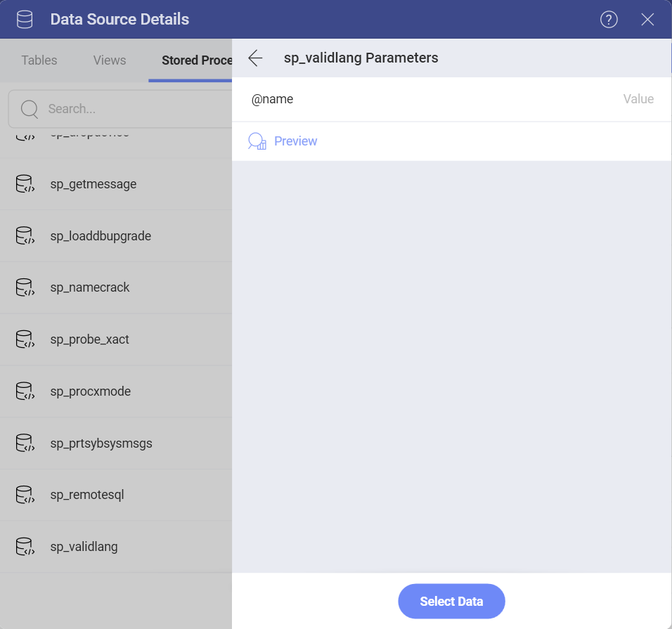672x629 pixels.
Task: Open the help question mark icon
Action: (x=609, y=20)
